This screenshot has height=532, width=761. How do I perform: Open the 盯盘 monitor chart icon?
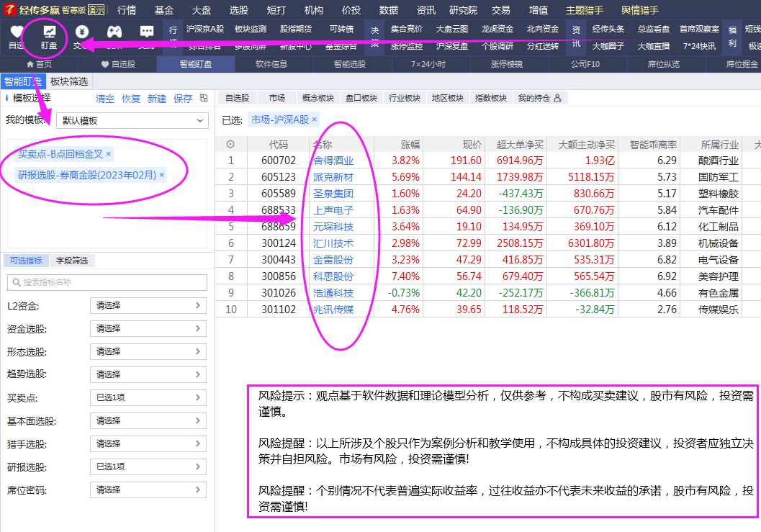pos(49,32)
